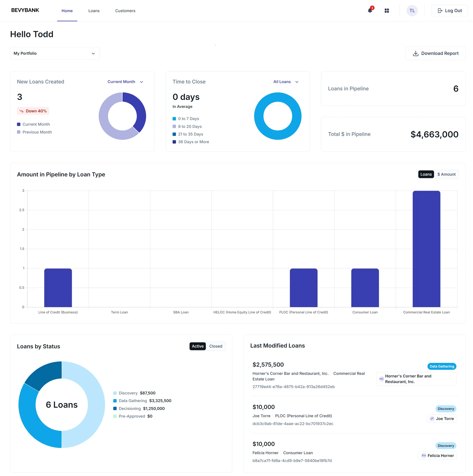Screen dimensions: 473x476
Task: Click the FH avatar next to Felicia Horner
Action: tap(424, 455)
